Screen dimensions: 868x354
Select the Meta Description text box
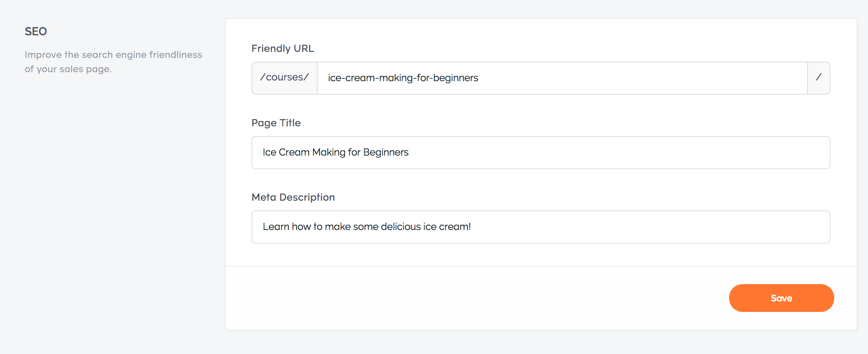(541, 227)
